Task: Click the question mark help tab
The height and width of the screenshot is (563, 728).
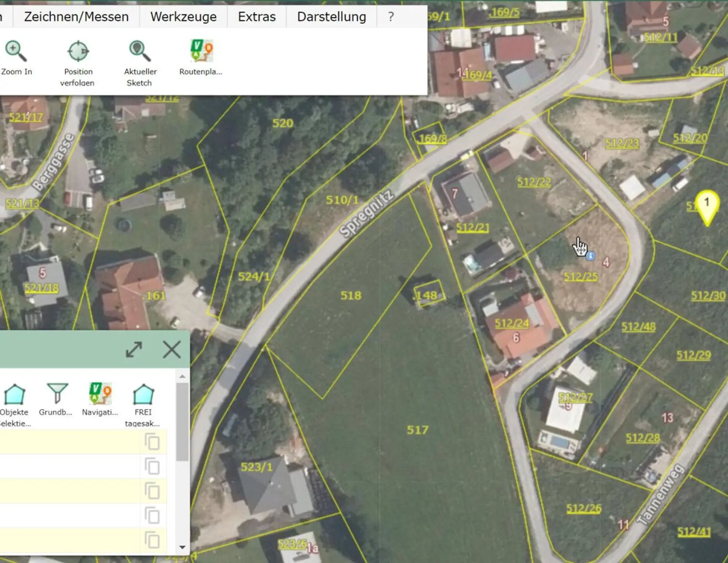Action: [x=391, y=17]
